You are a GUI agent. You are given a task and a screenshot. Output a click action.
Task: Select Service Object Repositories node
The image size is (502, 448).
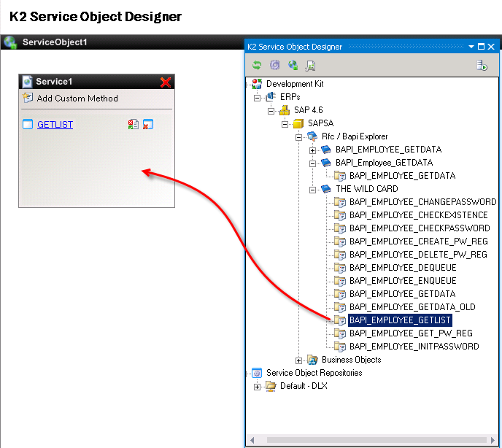(x=314, y=373)
